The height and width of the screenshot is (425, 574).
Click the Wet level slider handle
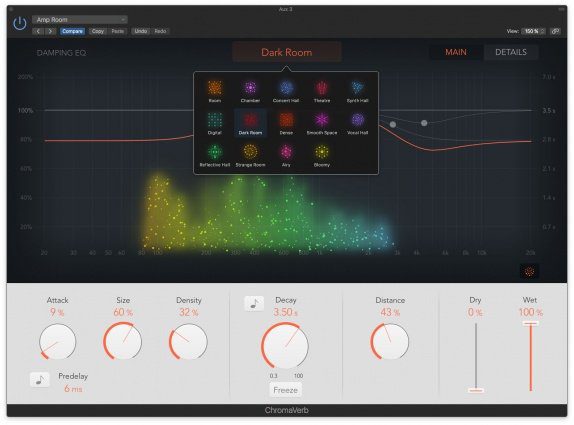(530, 324)
